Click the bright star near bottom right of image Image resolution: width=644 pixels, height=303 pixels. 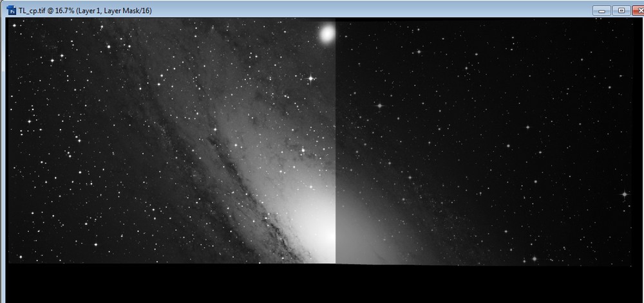click(x=534, y=259)
